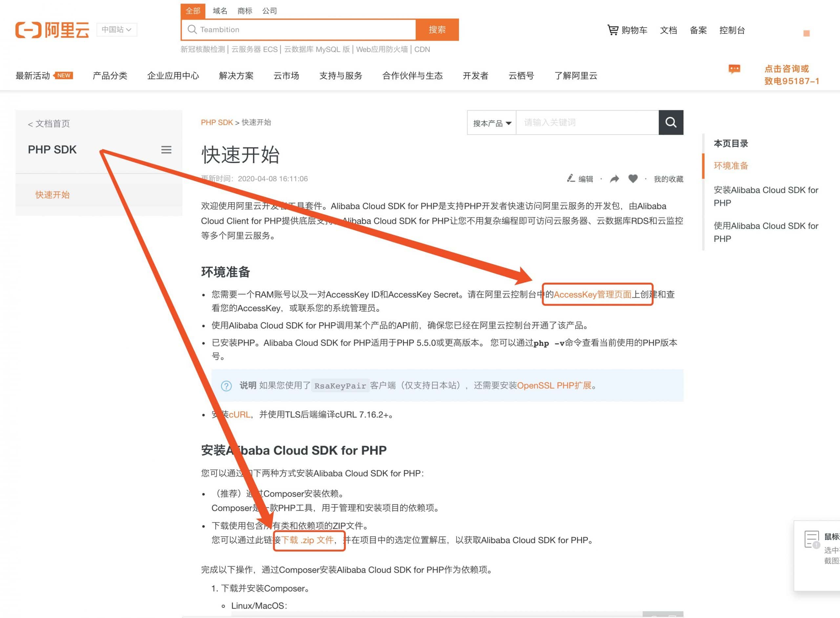Open the 了解阿里云 menu
This screenshot has height=618, width=840.
tap(576, 76)
